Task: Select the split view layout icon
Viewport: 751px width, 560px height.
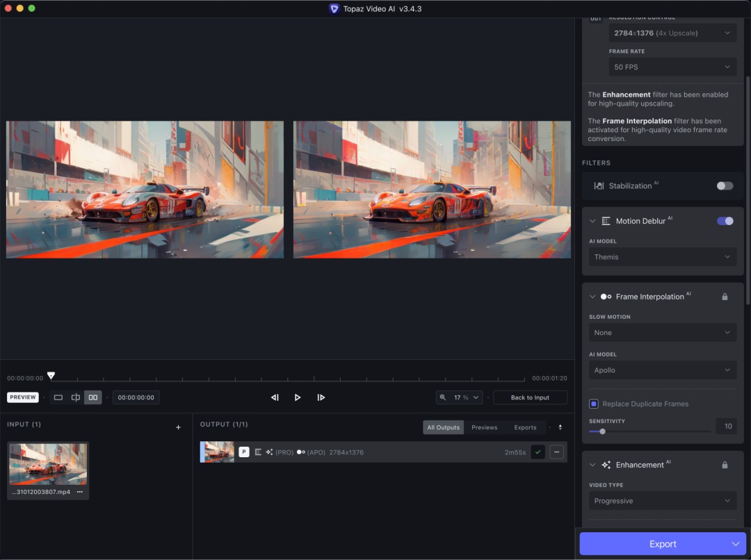Action: point(76,397)
